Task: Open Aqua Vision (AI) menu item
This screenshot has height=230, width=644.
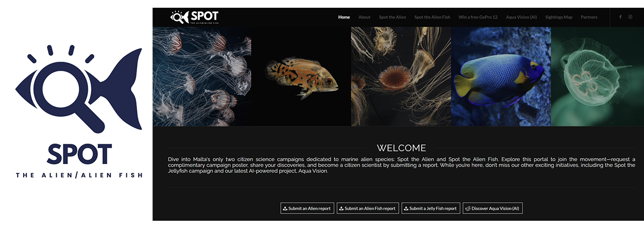Action: pos(521,17)
